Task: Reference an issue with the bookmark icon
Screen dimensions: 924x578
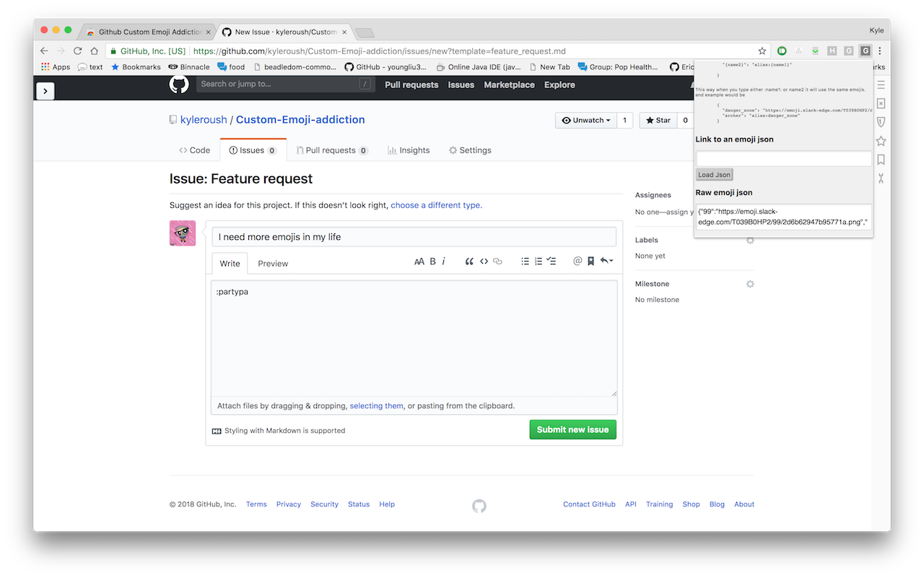Action: (590, 262)
